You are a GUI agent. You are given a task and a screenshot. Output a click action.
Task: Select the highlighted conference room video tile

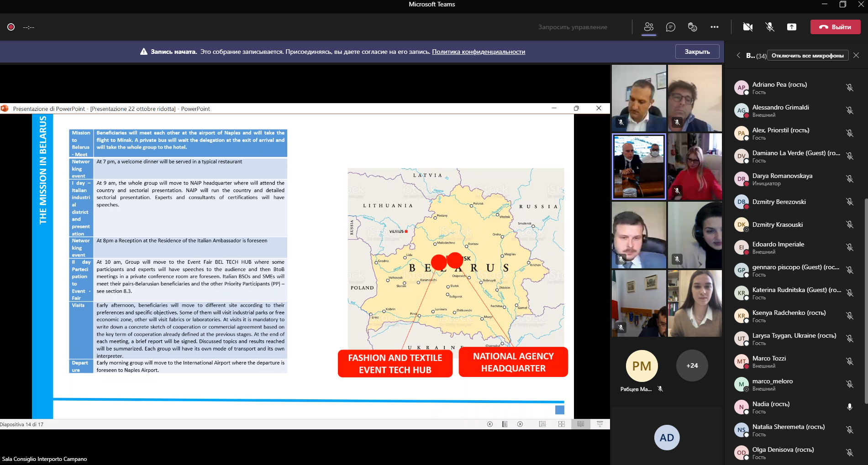(x=639, y=167)
